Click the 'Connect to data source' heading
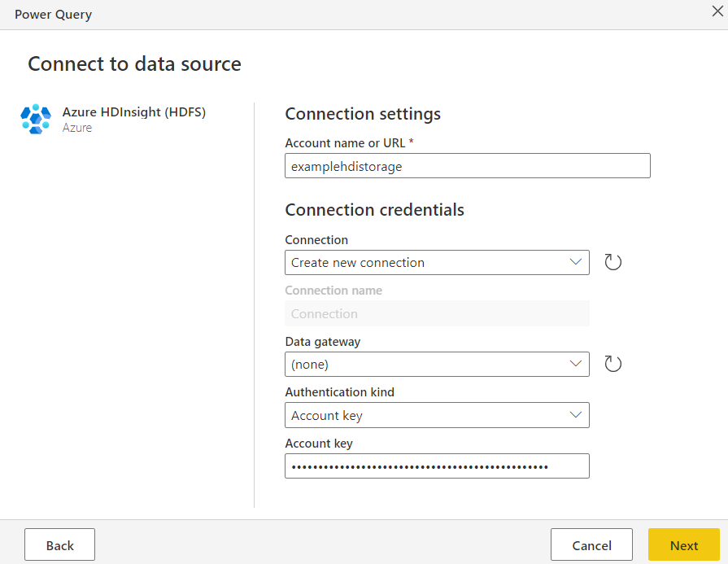The image size is (728, 564). coord(134,63)
